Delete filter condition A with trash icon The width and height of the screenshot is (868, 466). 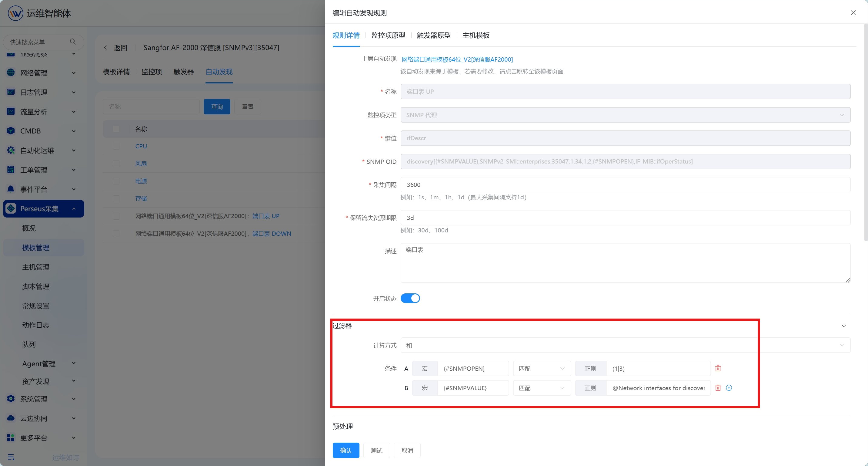[718, 369]
